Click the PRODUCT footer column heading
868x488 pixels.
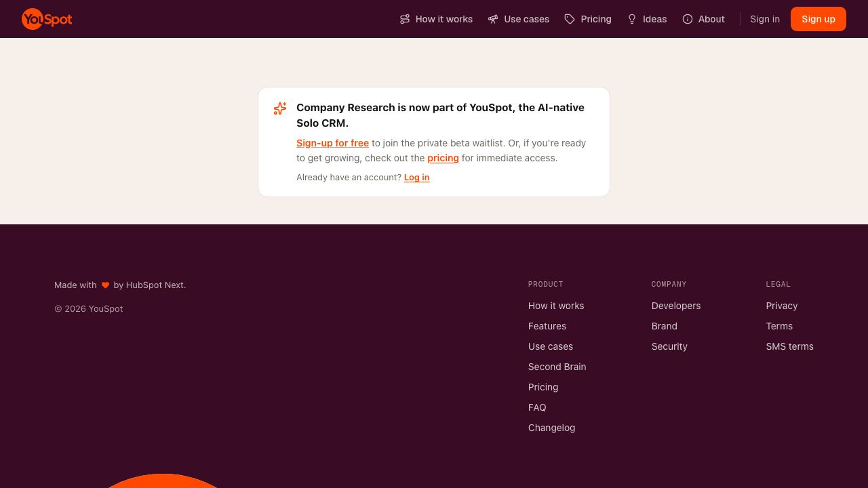[x=546, y=284]
